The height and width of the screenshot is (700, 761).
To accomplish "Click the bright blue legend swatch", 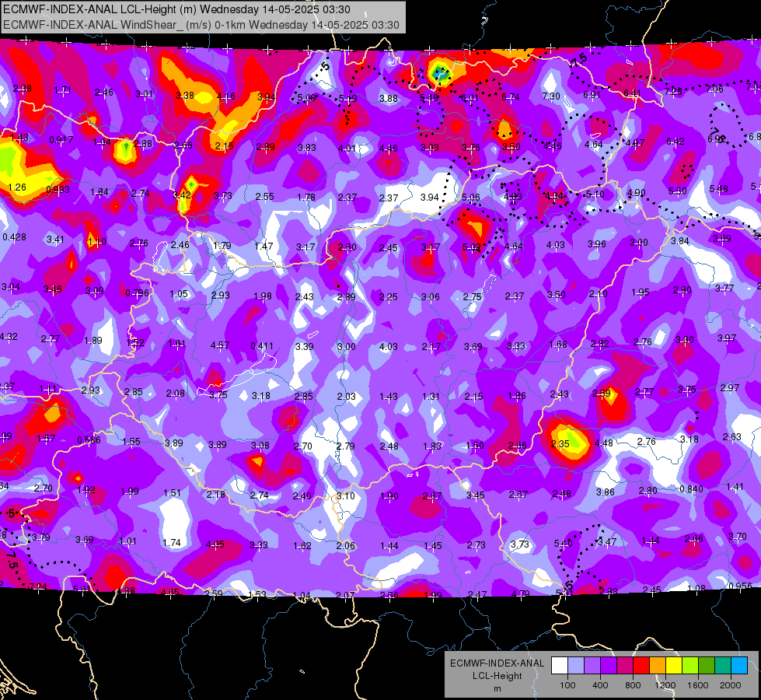I will click(739, 666).
